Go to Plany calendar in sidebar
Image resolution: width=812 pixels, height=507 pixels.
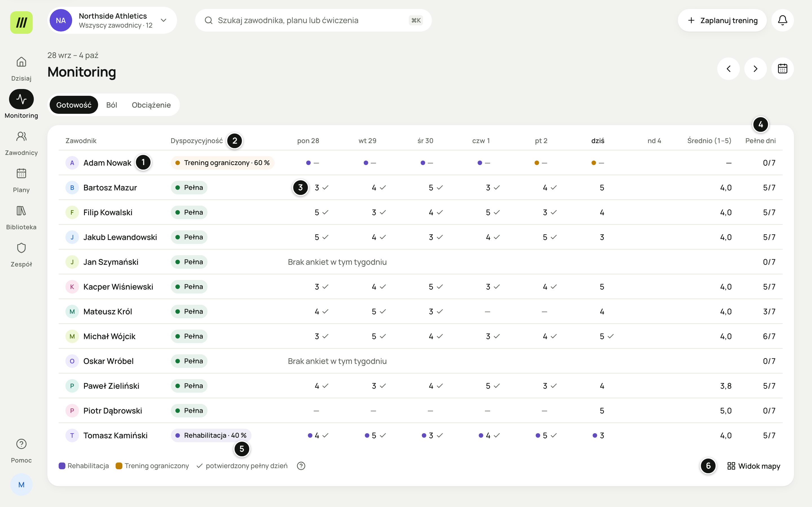coord(21,180)
